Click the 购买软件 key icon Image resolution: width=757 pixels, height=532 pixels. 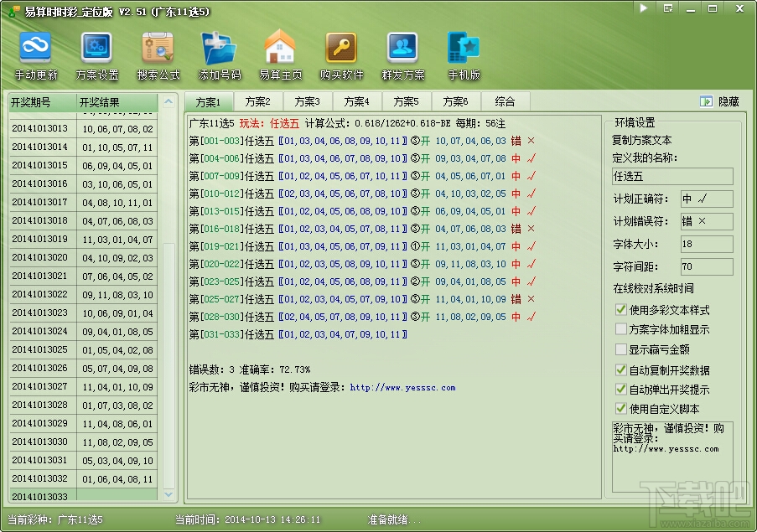pyautogui.click(x=341, y=47)
